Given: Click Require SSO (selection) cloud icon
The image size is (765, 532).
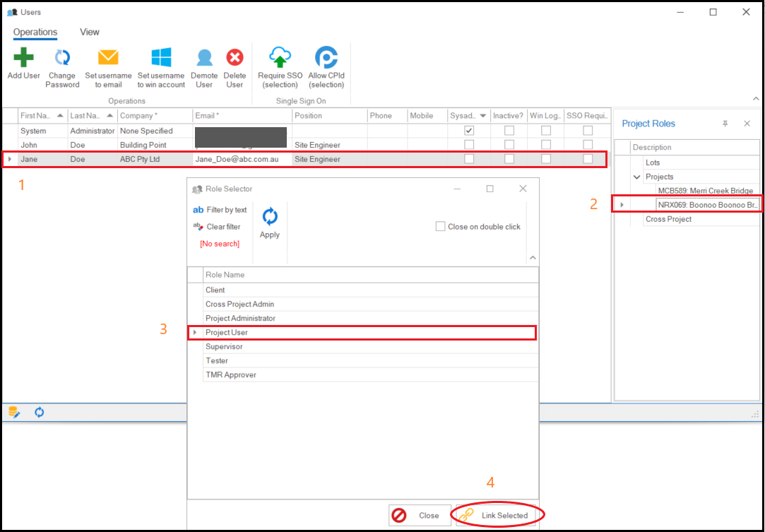Looking at the screenshot, I should click(280, 58).
